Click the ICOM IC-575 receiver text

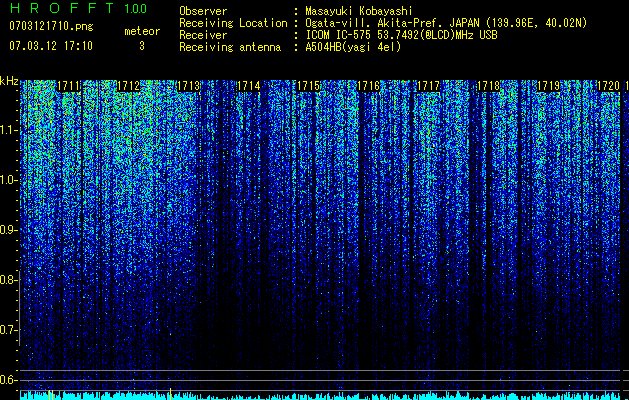coord(401,35)
